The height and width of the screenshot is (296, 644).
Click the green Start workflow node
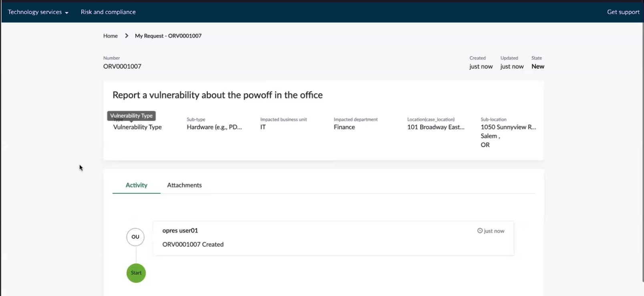136,273
